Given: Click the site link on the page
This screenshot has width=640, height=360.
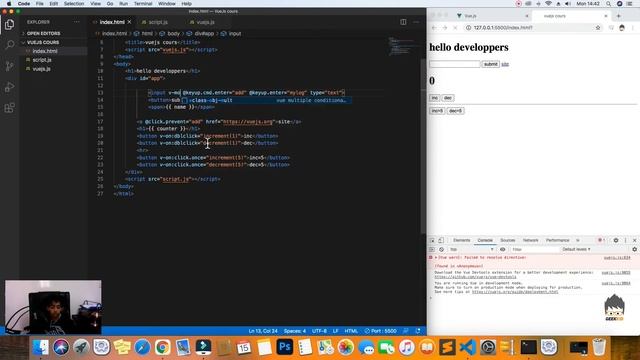Looking at the screenshot, I should [505, 64].
